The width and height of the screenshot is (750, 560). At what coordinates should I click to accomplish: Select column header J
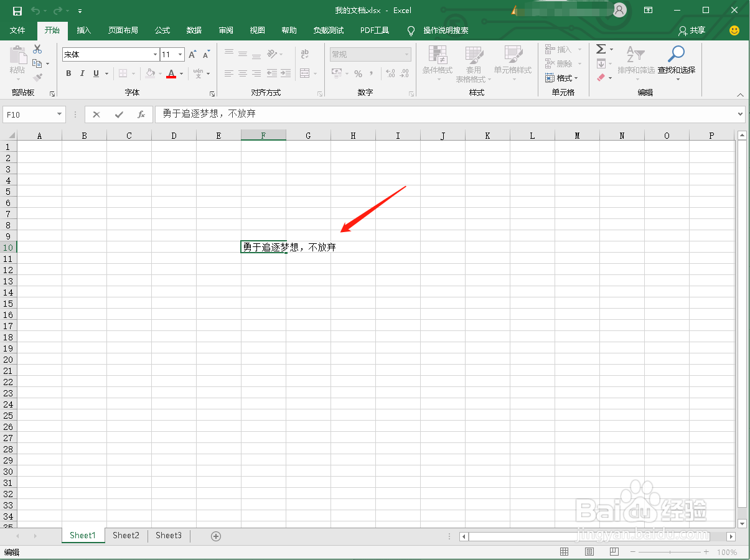click(443, 136)
